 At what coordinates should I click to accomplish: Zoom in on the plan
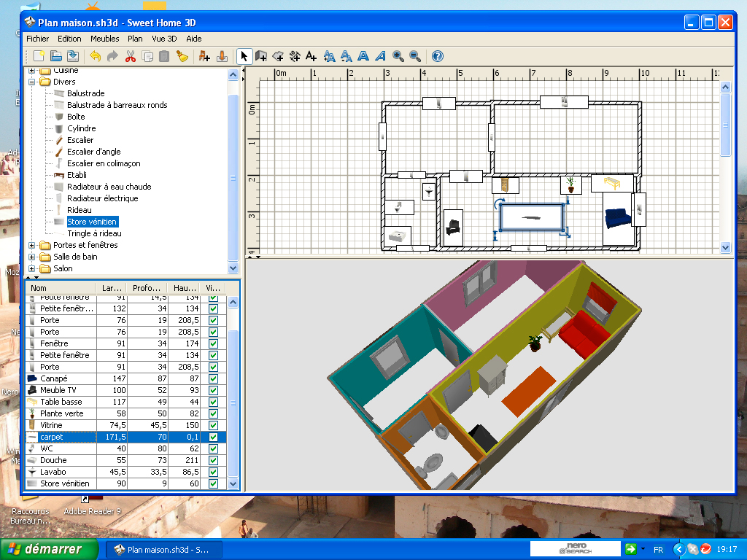(x=398, y=56)
